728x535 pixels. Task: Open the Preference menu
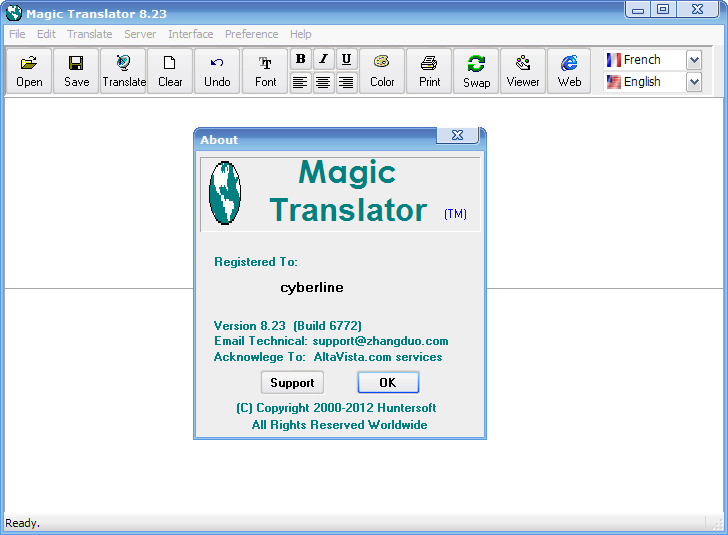[252, 34]
